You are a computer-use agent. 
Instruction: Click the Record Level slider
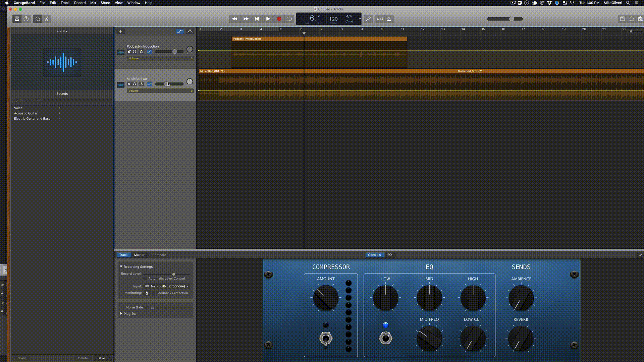[x=167, y=274]
